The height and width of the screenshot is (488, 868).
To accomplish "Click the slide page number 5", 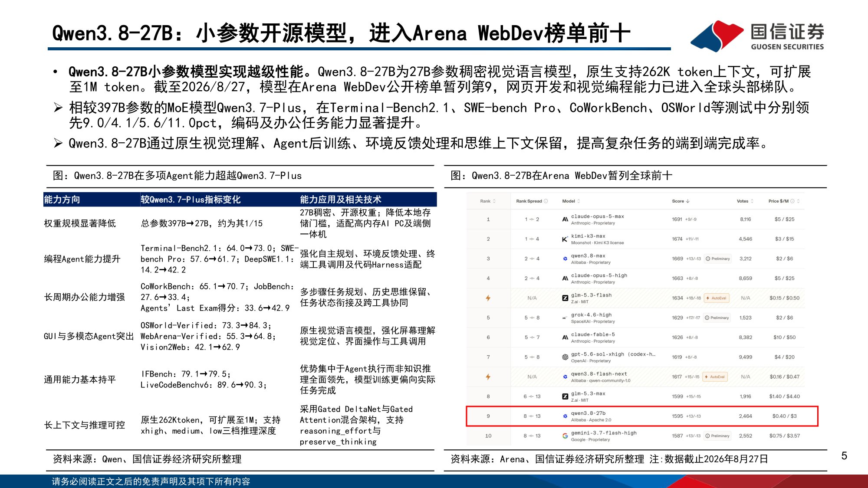I will click(x=844, y=456).
